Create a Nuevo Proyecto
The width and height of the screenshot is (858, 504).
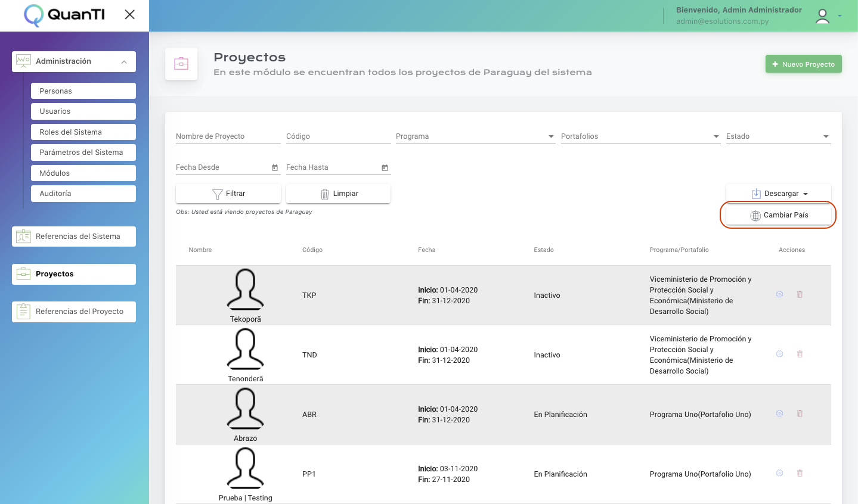pos(803,64)
